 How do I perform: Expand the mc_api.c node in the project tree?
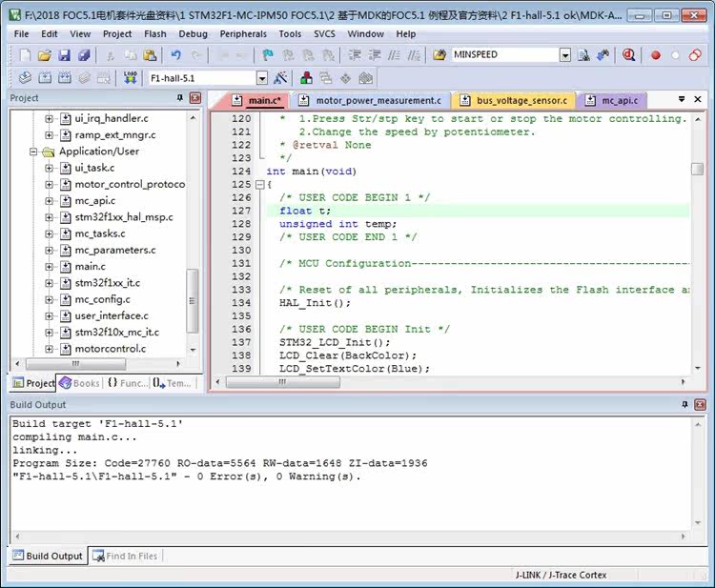coord(49,201)
